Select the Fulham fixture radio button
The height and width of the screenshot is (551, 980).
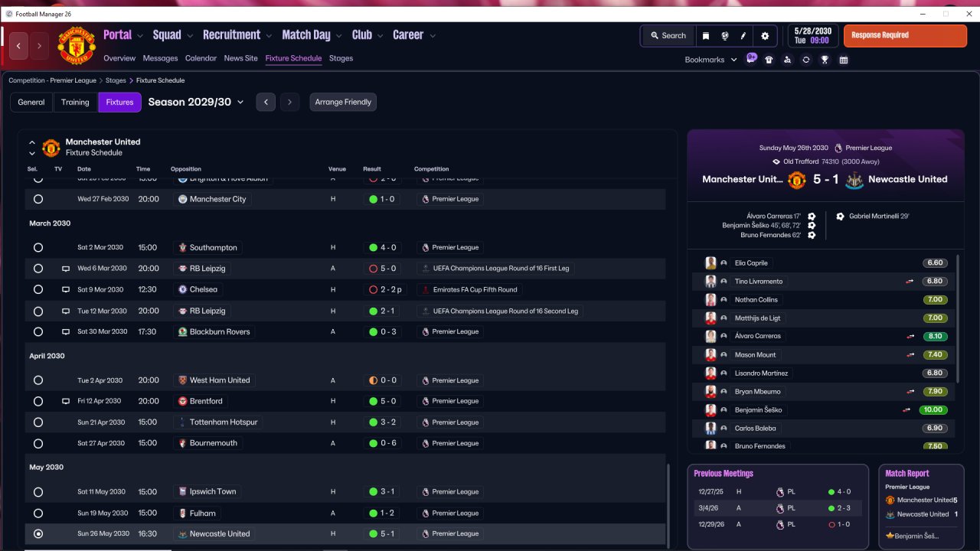[x=38, y=514]
